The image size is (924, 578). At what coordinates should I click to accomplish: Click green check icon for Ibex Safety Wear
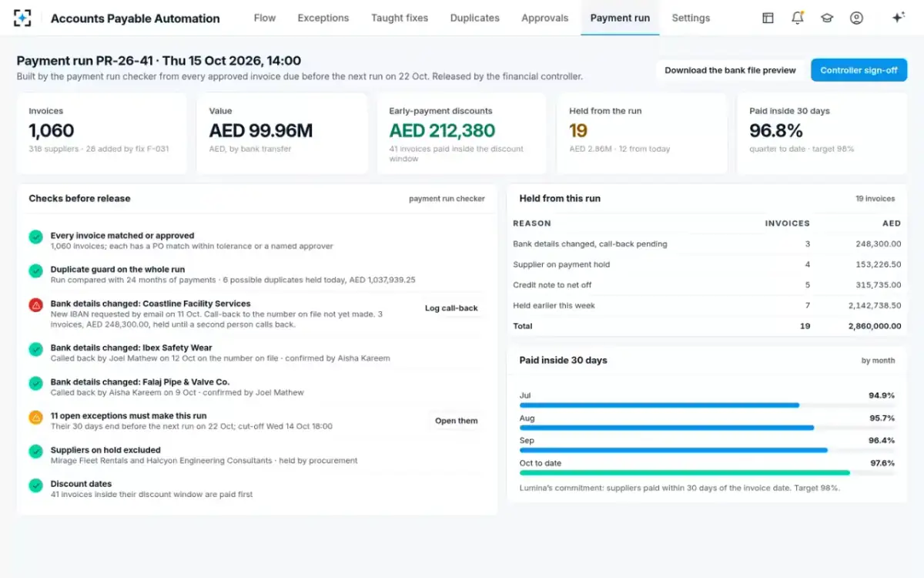click(x=35, y=349)
